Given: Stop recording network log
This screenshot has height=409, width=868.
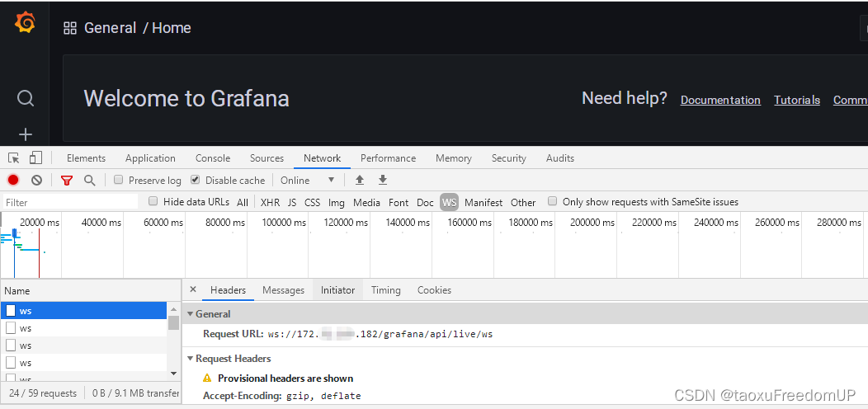Looking at the screenshot, I should pos(13,180).
